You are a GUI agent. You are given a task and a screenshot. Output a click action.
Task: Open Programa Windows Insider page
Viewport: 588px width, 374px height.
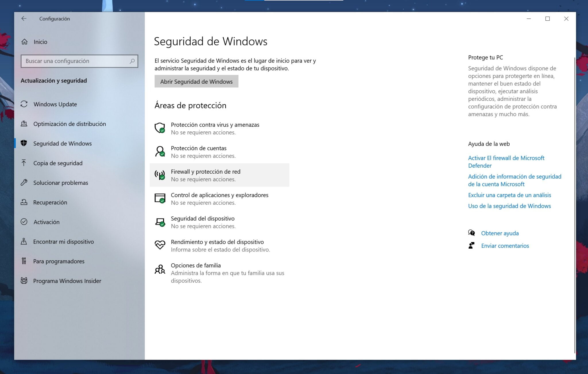pyautogui.click(x=67, y=281)
